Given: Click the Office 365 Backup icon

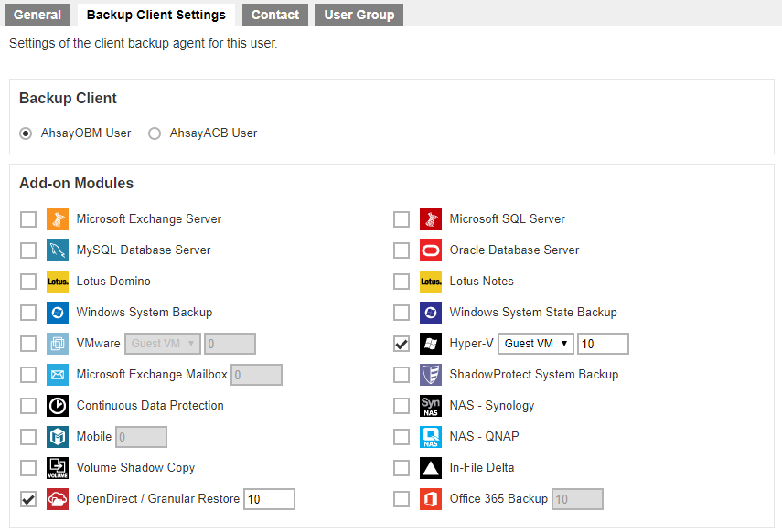Looking at the screenshot, I should point(430,498).
